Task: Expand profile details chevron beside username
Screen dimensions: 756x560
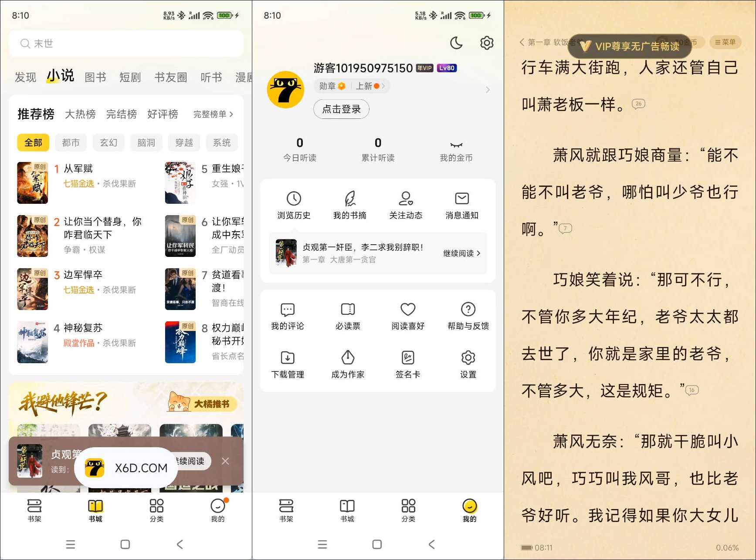Action: (488, 90)
